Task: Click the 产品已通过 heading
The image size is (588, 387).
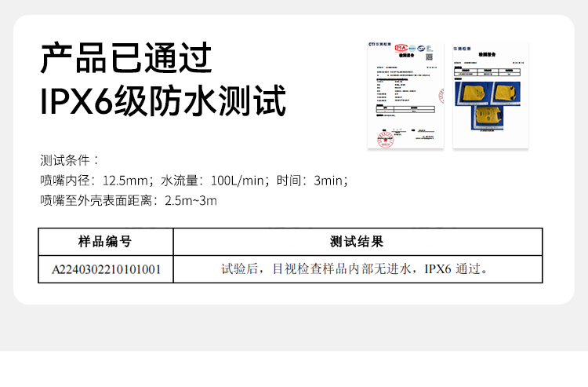Action: [x=125, y=59]
